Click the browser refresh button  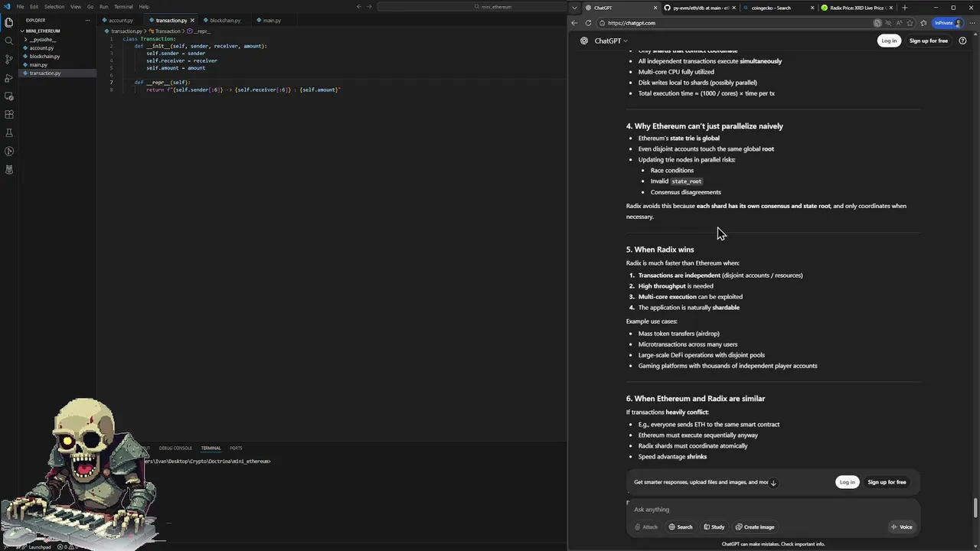click(x=588, y=23)
